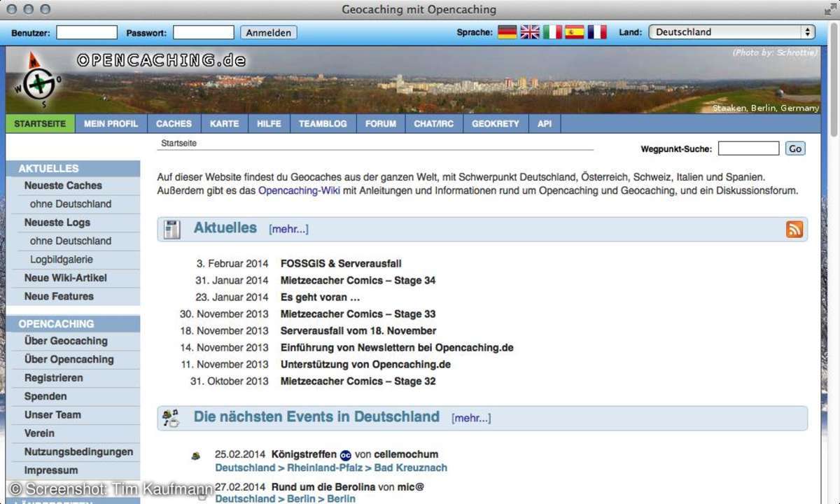This screenshot has height=504, width=840.
Task: Open news FOSSGIS & Serverausfall
Action: [341, 264]
